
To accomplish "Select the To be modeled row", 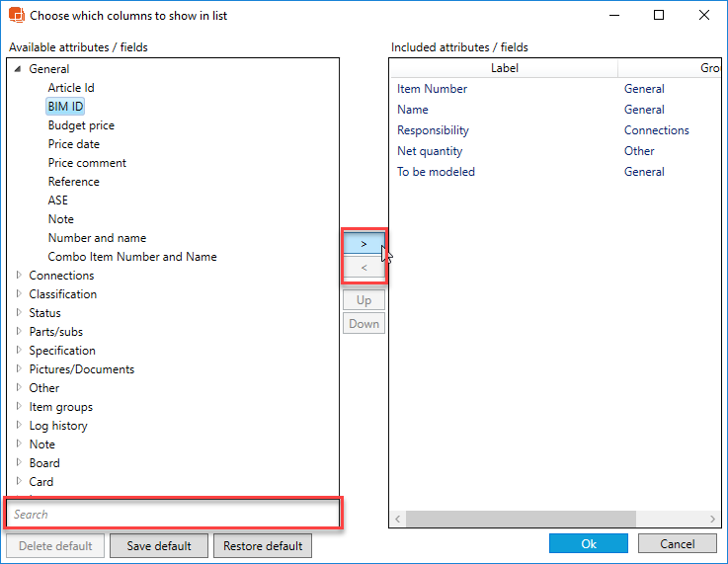I will pyautogui.click(x=436, y=172).
